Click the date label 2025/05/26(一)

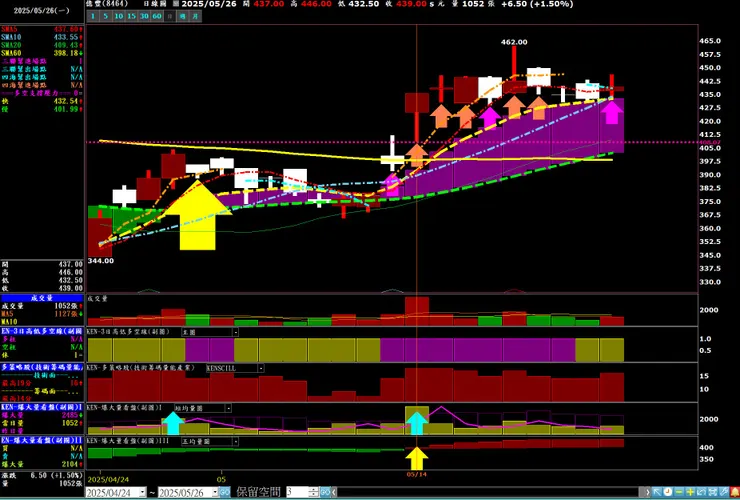[42, 10]
